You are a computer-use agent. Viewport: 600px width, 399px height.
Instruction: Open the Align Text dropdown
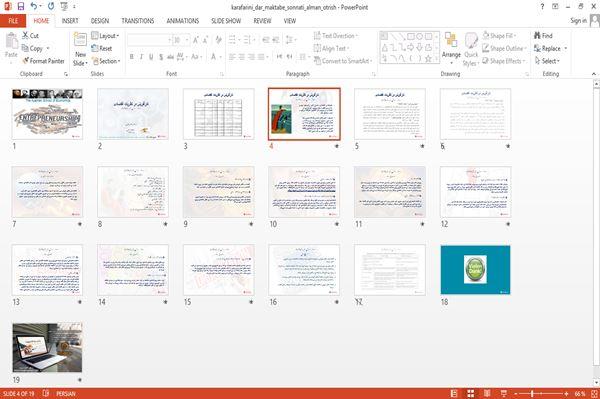click(x=331, y=48)
